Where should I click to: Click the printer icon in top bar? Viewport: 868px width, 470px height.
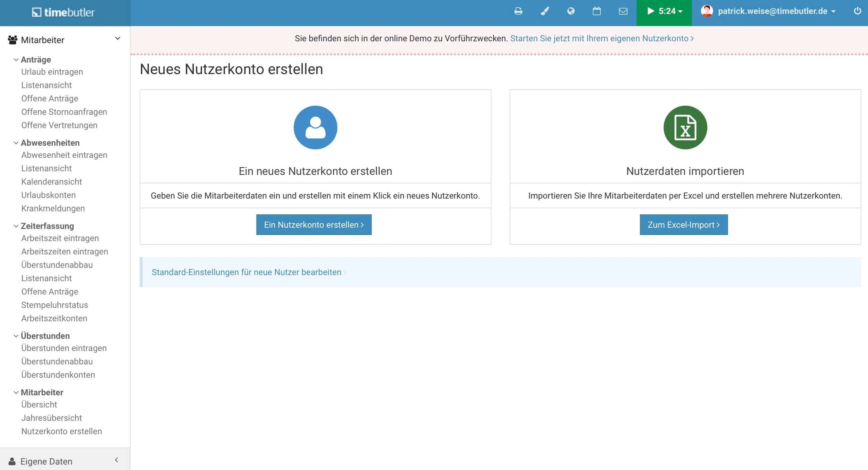(518, 11)
